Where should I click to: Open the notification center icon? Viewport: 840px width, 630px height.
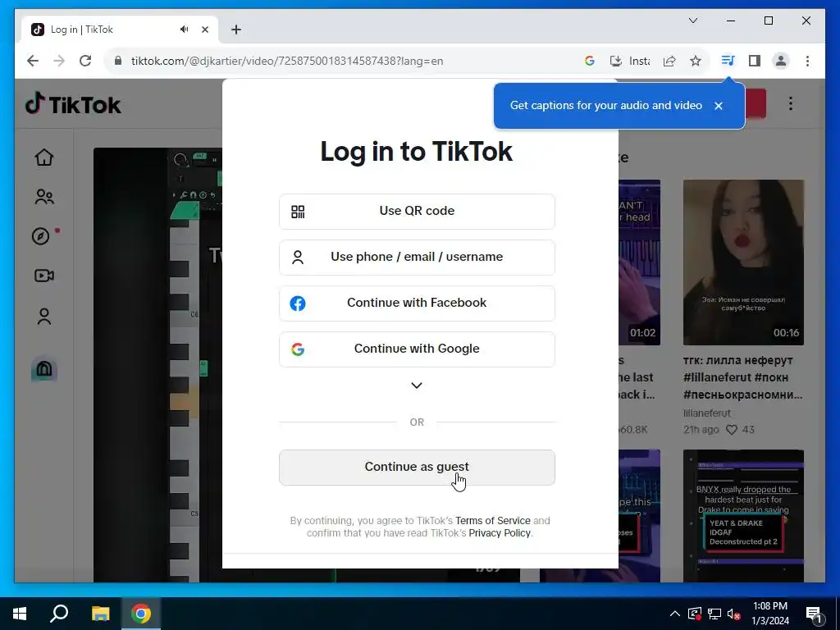point(814,614)
